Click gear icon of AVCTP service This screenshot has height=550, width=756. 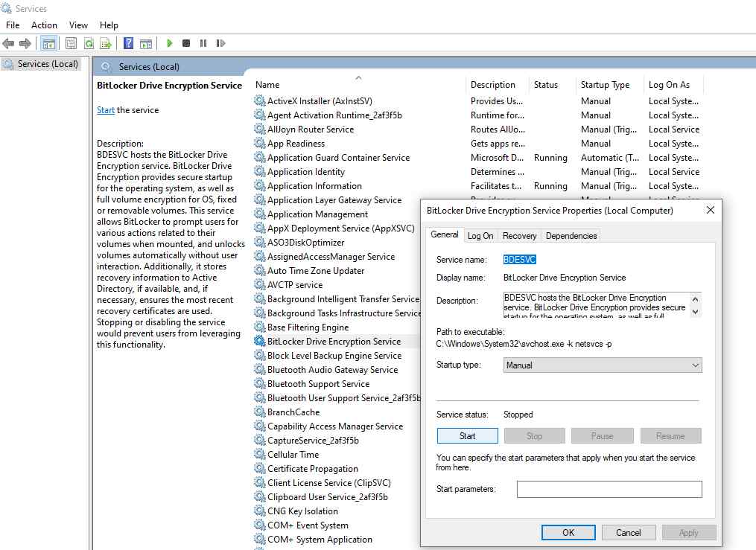pos(259,284)
